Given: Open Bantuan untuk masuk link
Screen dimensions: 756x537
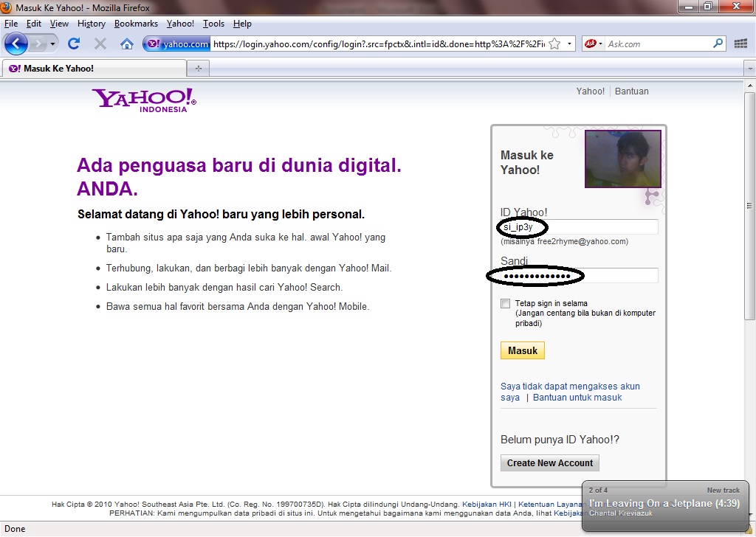Looking at the screenshot, I should pyautogui.click(x=577, y=398).
